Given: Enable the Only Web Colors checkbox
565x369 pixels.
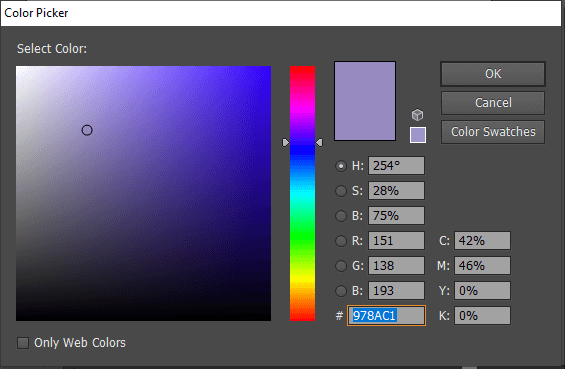Looking at the screenshot, I should point(23,343).
